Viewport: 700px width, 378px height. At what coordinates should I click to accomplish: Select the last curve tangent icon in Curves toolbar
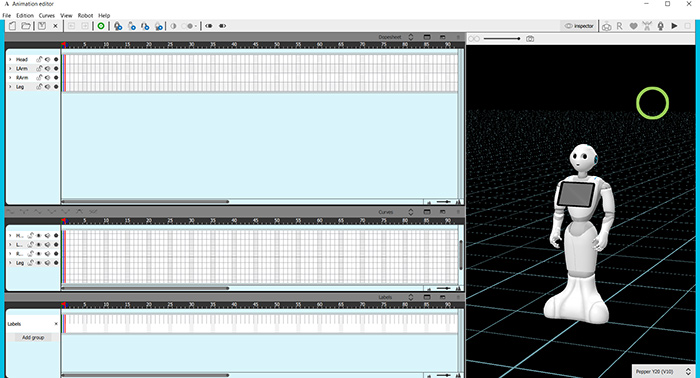[93, 212]
